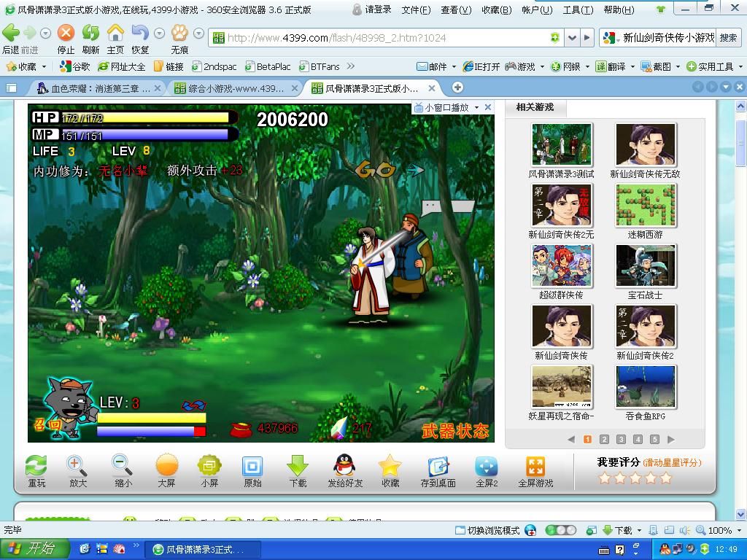Click the URL address input field
Screen dimensions: 747x560
click(386, 38)
